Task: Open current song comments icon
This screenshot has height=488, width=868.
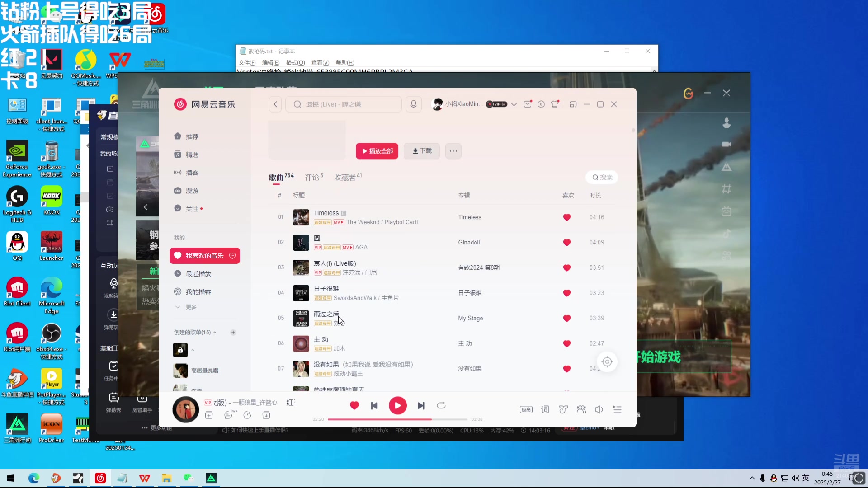Action: tap(229, 415)
